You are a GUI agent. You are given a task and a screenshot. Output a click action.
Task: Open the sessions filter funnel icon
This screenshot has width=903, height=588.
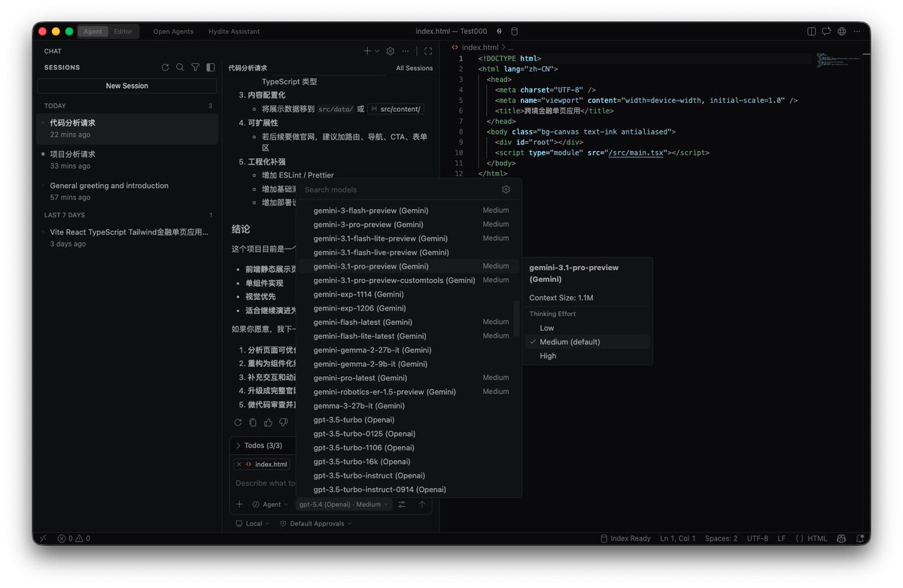coord(196,68)
